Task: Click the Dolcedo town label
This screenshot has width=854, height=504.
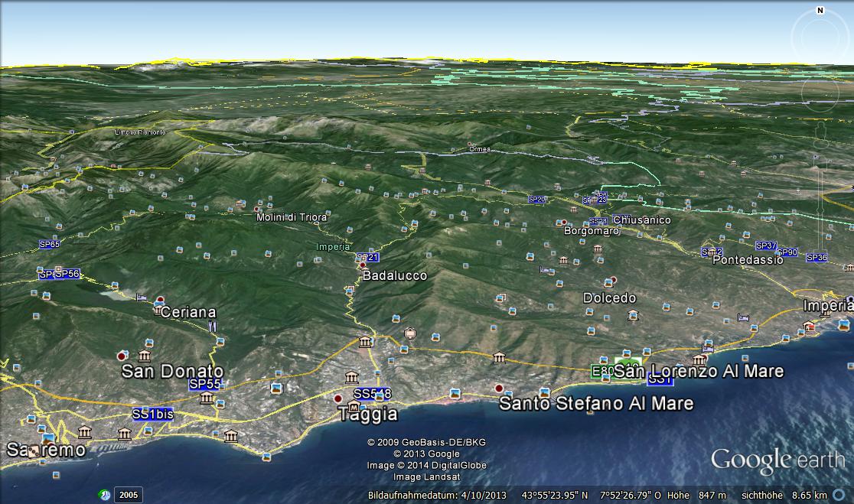Action: [x=609, y=298]
